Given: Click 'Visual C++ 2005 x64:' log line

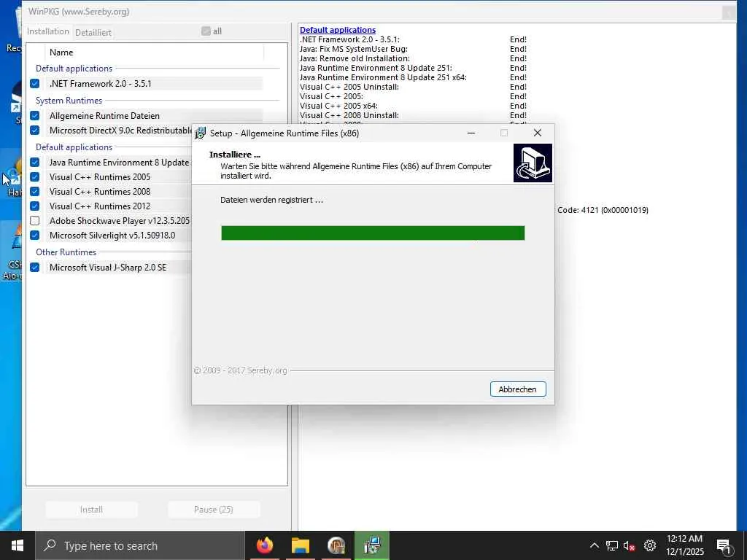Looking at the screenshot, I should coord(338,106).
